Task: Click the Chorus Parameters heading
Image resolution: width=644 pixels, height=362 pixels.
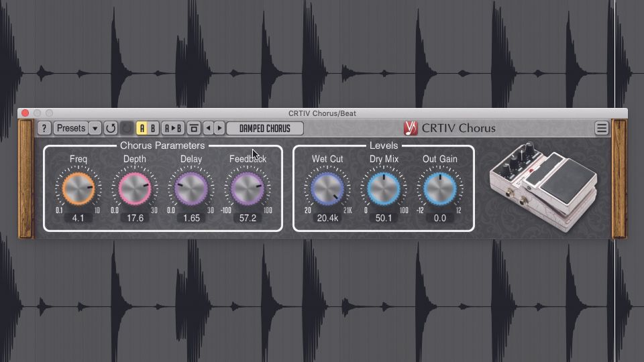Action: click(162, 145)
